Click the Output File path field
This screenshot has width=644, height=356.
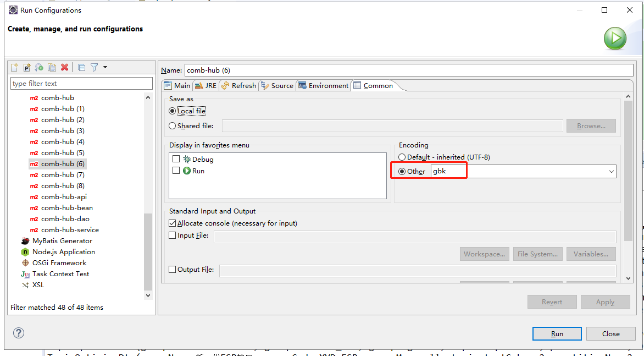pos(418,271)
